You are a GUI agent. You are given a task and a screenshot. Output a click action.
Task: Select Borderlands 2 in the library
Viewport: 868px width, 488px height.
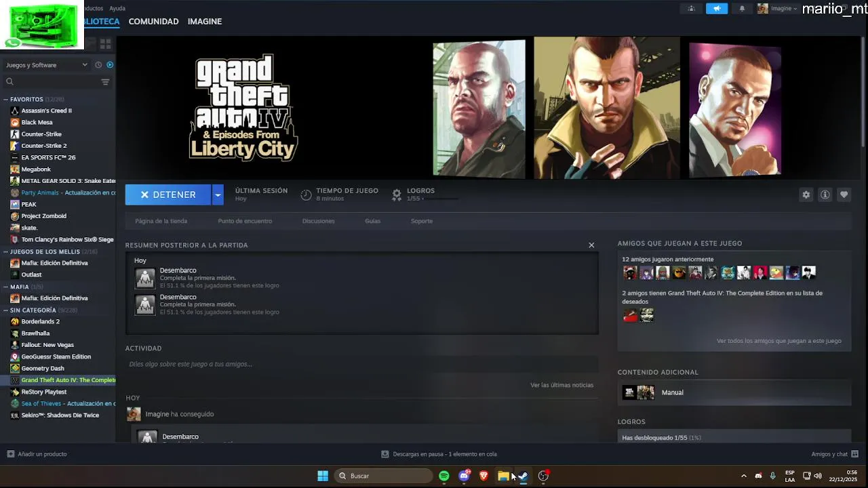[40, 321]
